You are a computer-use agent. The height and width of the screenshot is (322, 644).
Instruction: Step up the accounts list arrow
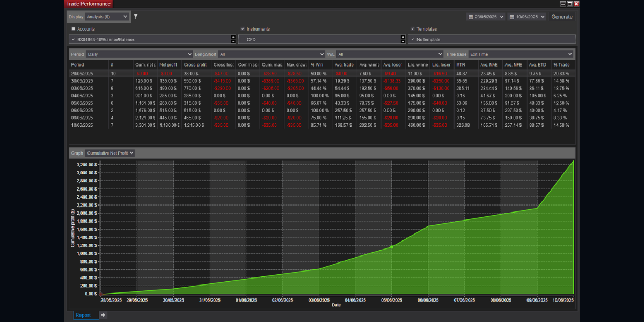coord(233,38)
